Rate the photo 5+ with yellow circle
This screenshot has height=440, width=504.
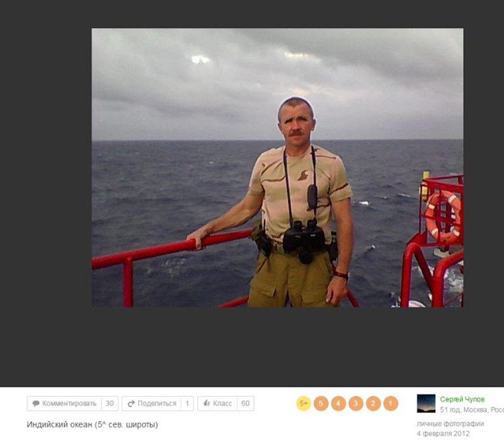304,403
